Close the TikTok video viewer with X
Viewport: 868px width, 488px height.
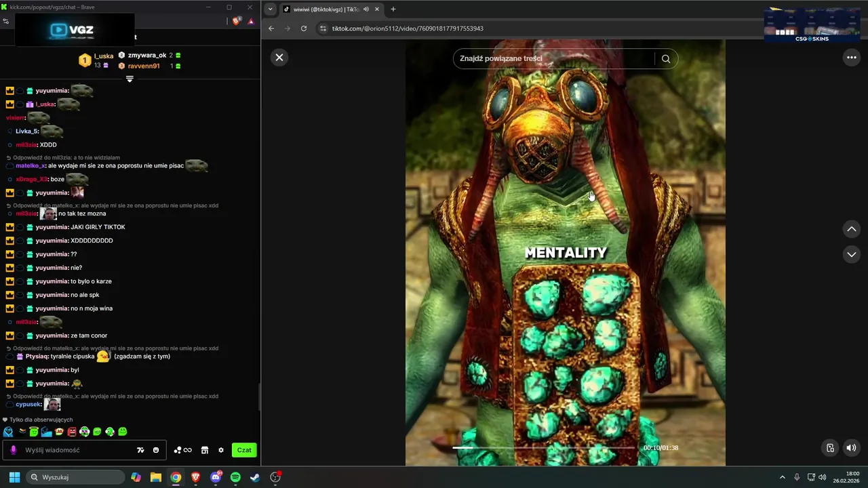tap(279, 58)
